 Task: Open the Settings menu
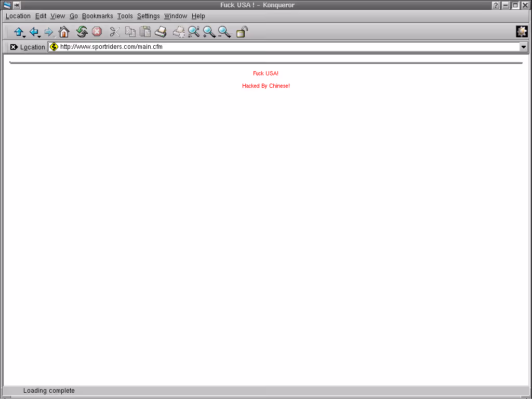click(x=148, y=16)
